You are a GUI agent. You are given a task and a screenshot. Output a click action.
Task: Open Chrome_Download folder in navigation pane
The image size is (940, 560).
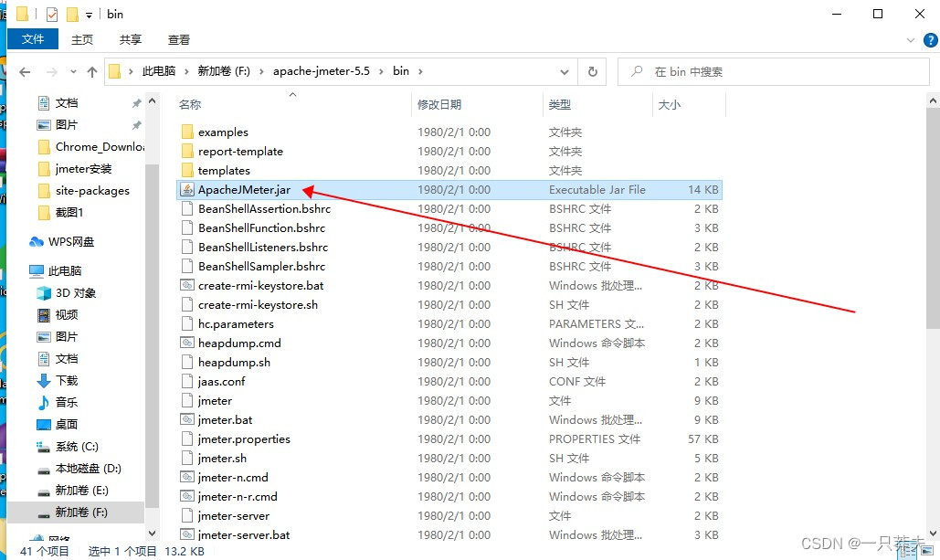click(100, 147)
